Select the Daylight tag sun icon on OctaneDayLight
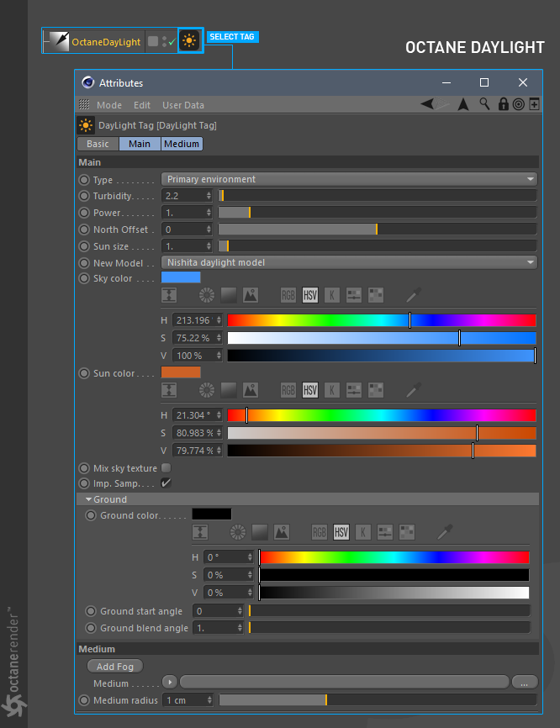 189,41
